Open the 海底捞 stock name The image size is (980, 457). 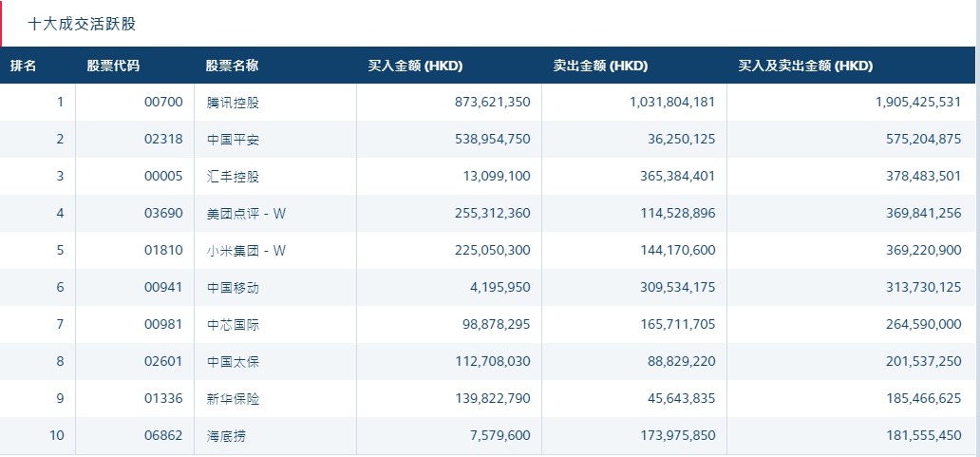click(225, 436)
